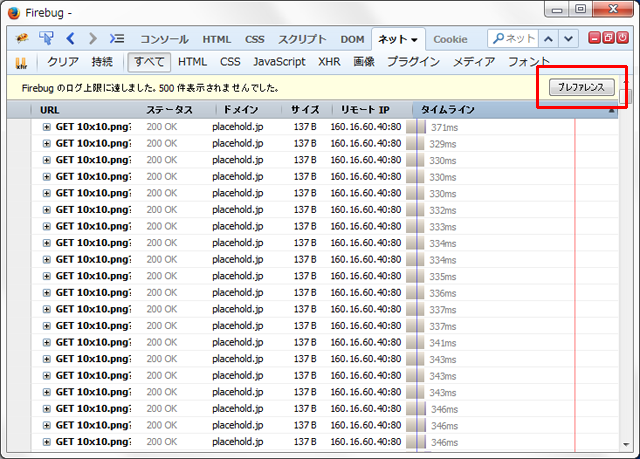Click the XHR break icon

pos(21,62)
